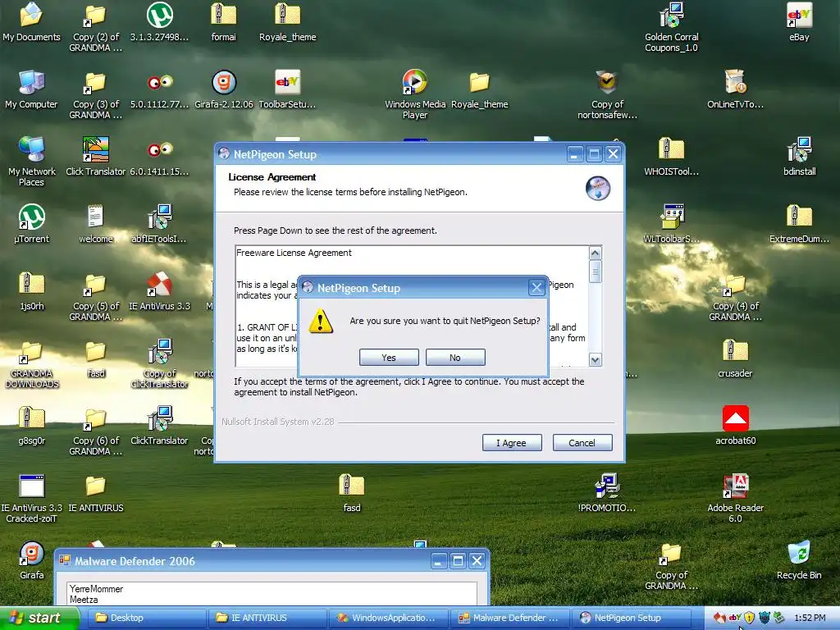Switch to NetPigeon Setup taskbar item
The height and width of the screenshot is (630, 840).
point(631,618)
